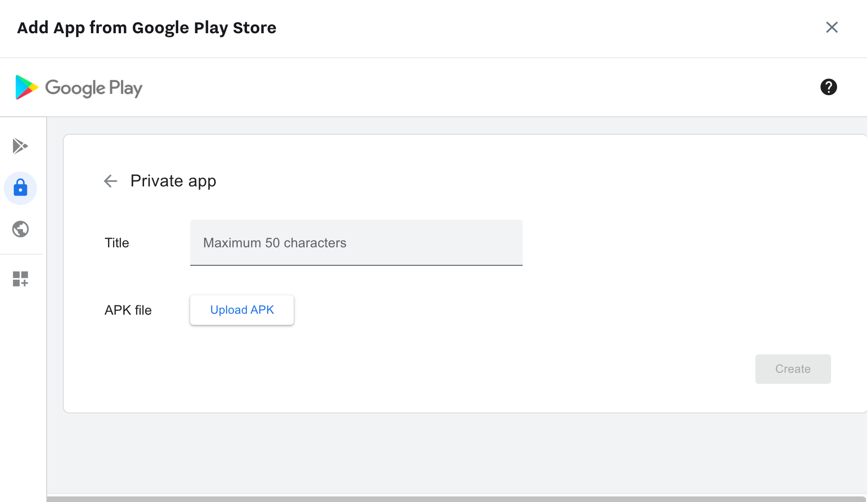Click the gray area below the Private app card
This screenshot has width=868, height=502.
456,452
